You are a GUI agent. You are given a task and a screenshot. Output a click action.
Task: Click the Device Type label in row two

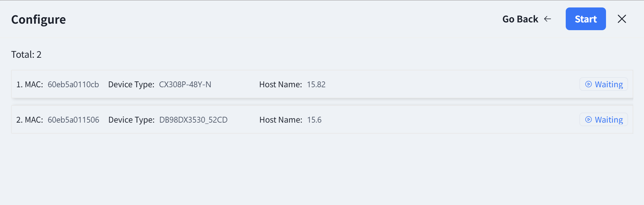132,120
